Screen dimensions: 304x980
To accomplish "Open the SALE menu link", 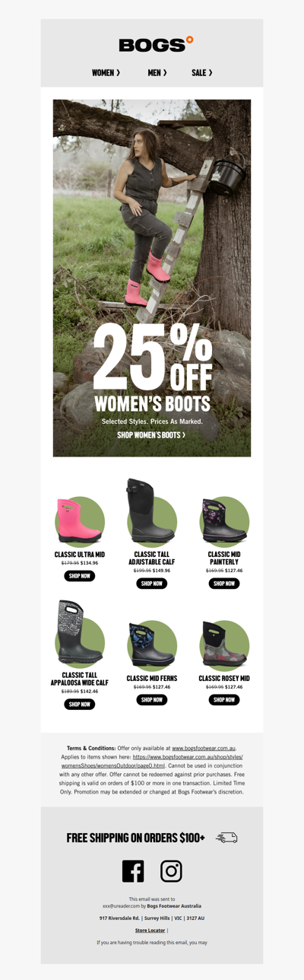I will click(202, 72).
